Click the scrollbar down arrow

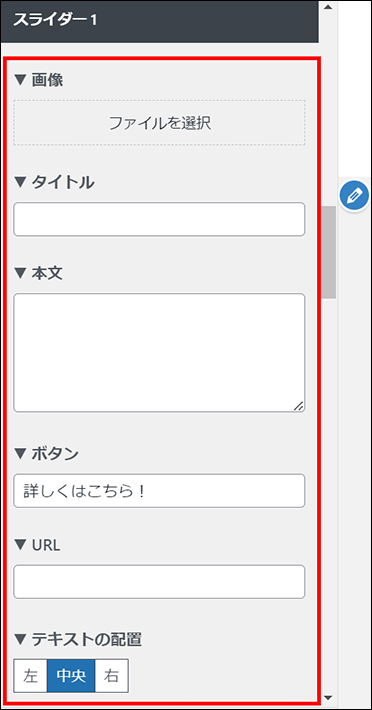coord(329,697)
